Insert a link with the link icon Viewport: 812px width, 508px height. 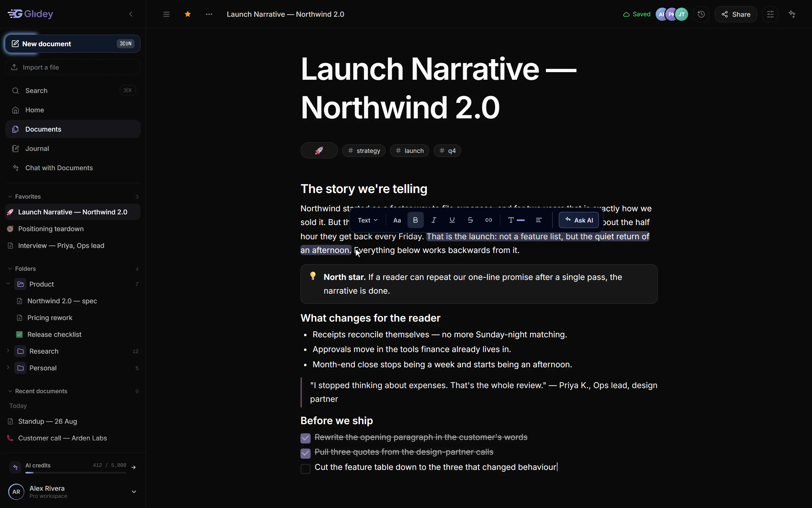click(488, 220)
